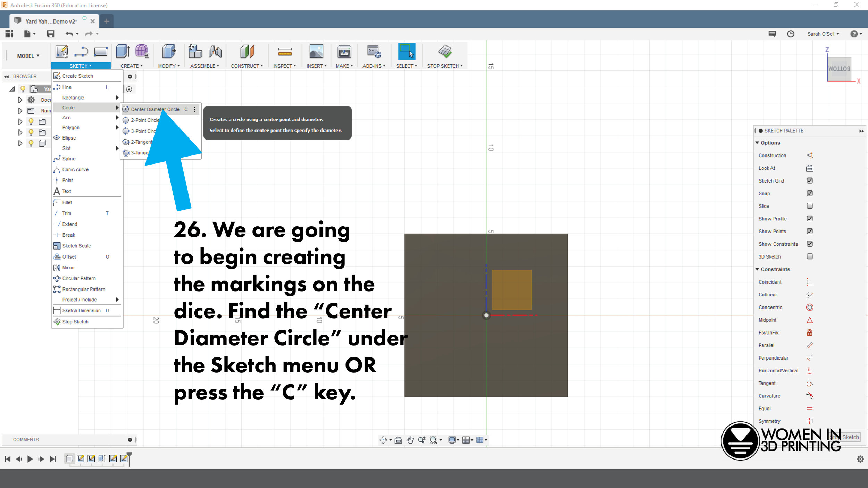Select the Circular Pattern tool
Viewport: 868px width, 488px height.
79,278
